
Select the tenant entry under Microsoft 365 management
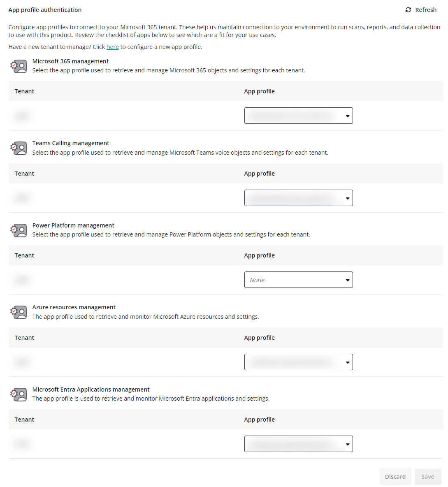tap(22, 116)
